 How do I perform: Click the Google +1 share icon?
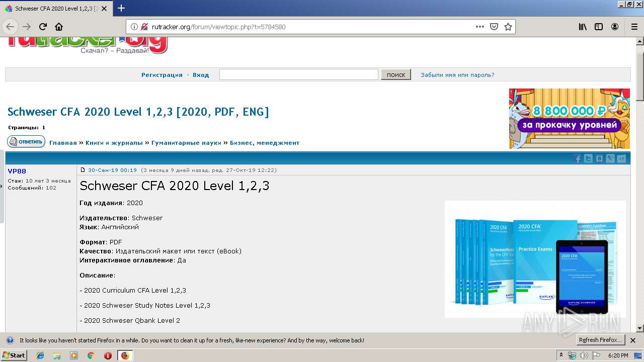pos(621,159)
